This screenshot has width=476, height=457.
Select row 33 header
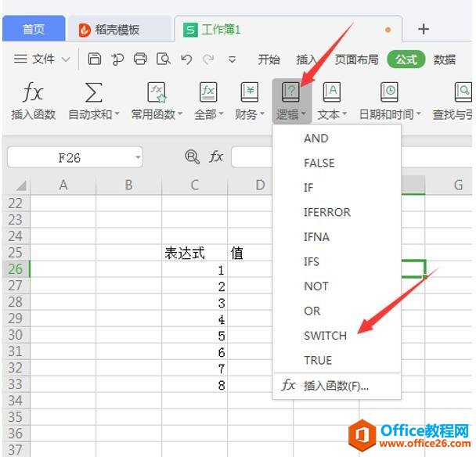(16, 384)
